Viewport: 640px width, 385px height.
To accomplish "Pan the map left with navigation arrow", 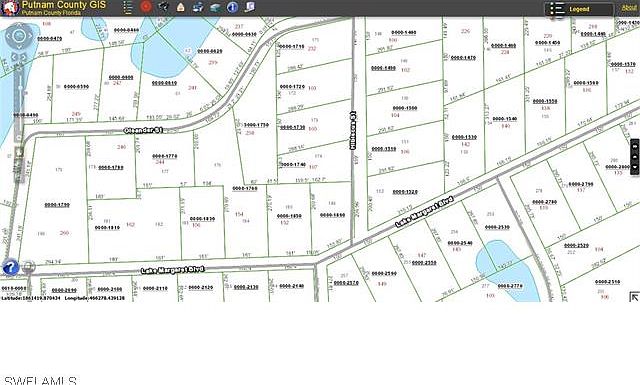I will [8, 36].
